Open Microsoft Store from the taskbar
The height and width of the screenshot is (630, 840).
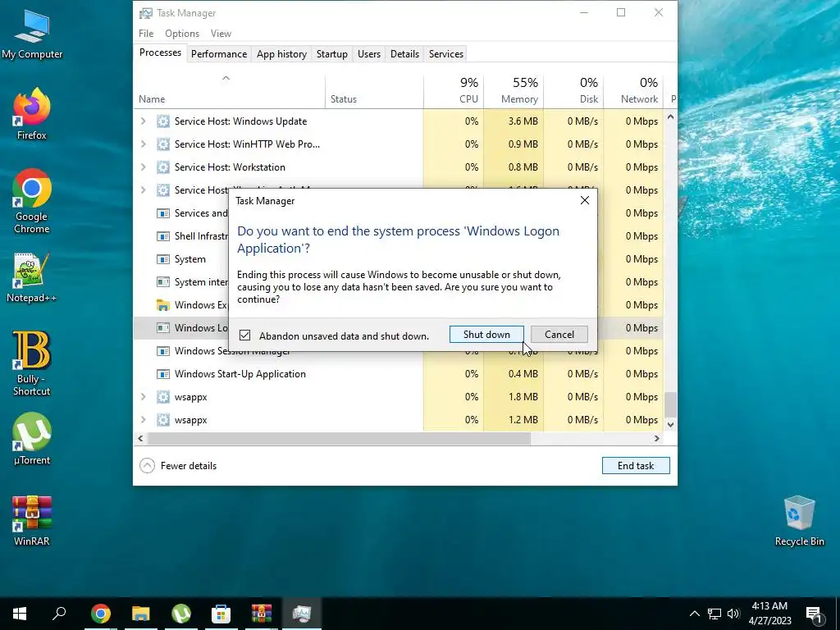221,614
